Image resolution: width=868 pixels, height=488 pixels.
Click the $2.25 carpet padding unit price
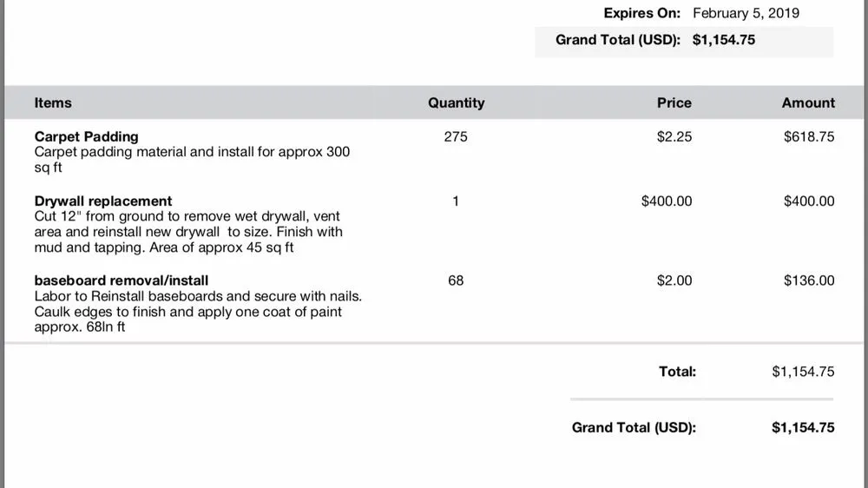674,136
